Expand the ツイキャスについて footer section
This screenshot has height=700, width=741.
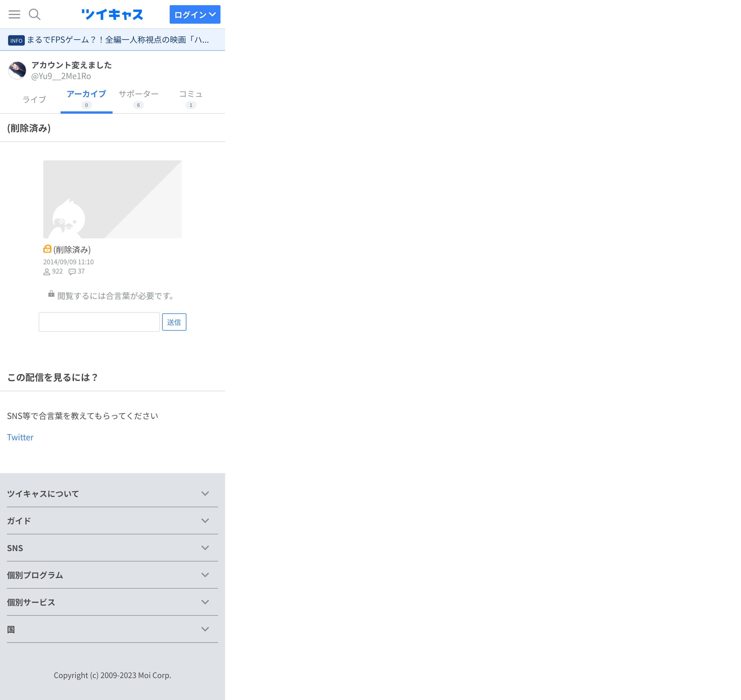[112, 494]
